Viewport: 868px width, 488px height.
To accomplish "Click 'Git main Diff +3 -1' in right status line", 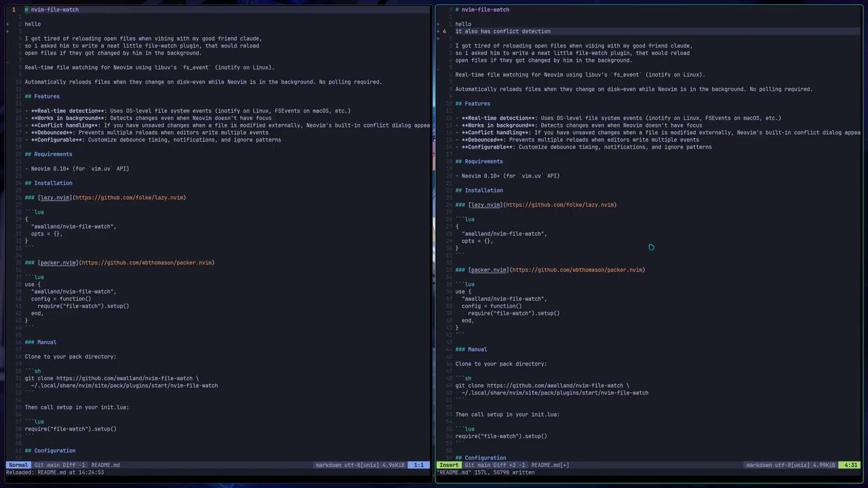I will 495,465.
